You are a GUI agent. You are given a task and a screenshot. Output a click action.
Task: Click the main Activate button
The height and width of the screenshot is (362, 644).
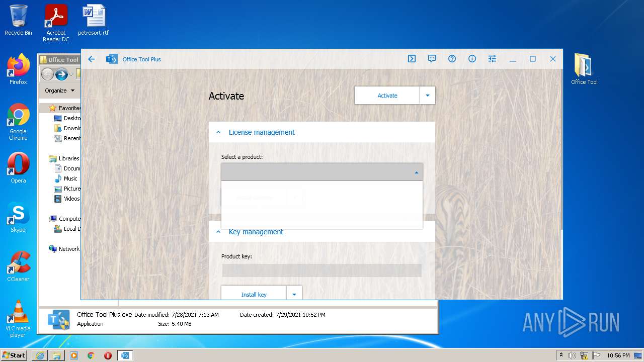point(387,96)
